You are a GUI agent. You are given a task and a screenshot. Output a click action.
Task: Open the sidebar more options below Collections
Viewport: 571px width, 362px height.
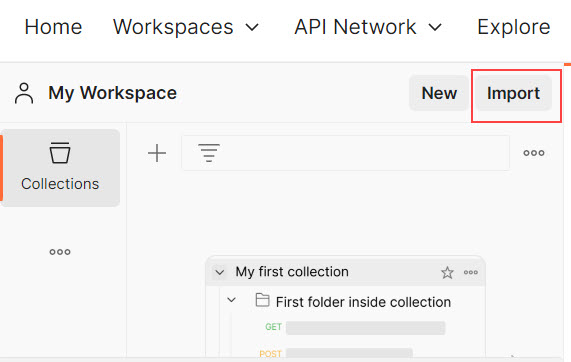pyautogui.click(x=60, y=252)
